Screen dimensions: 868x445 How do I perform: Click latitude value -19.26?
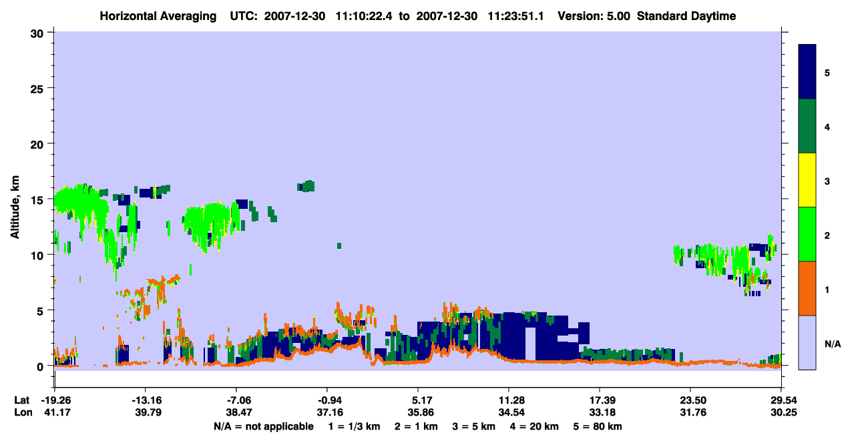pyautogui.click(x=55, y=400)
